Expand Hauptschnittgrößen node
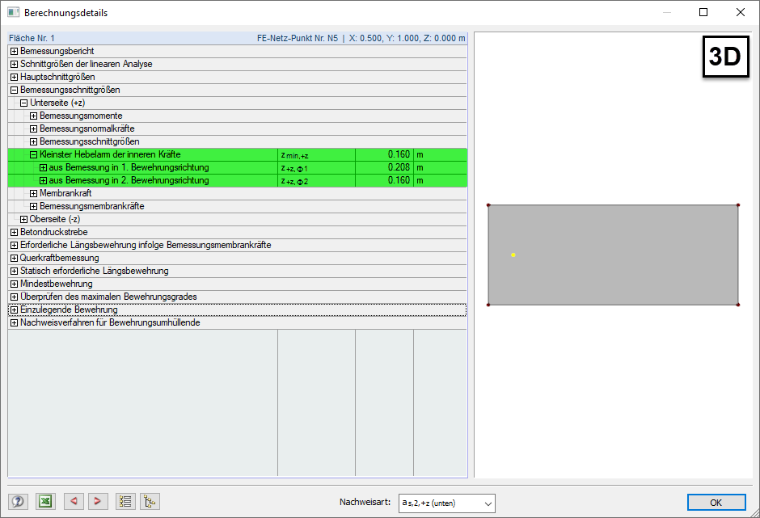The height and width of the screenshot is (518, 760). (14, 77)
